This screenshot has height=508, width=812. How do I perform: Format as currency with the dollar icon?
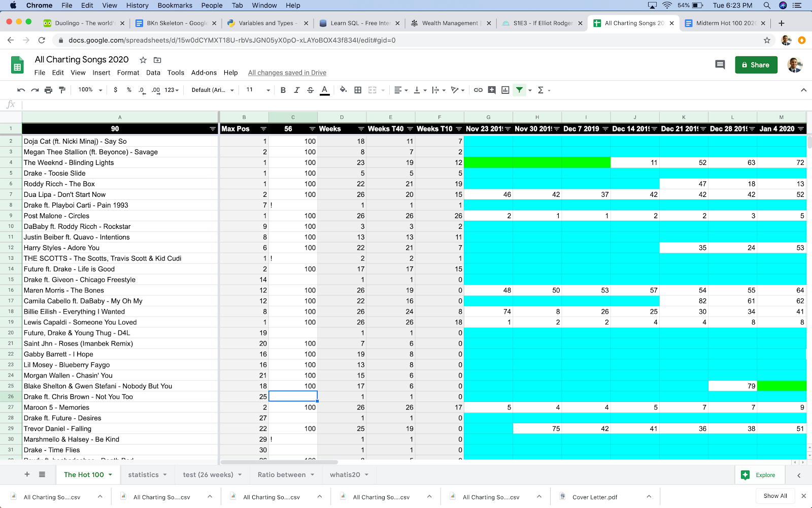click(x=116, y=90)
